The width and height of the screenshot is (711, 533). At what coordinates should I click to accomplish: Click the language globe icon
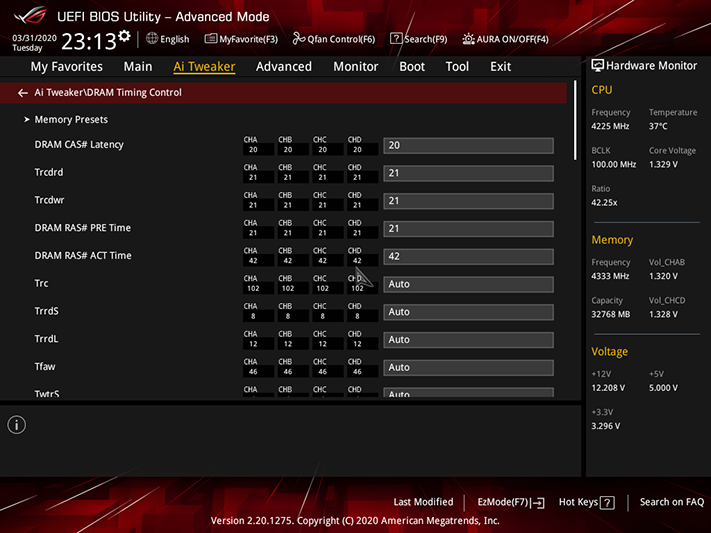click(x=152, y=39)
